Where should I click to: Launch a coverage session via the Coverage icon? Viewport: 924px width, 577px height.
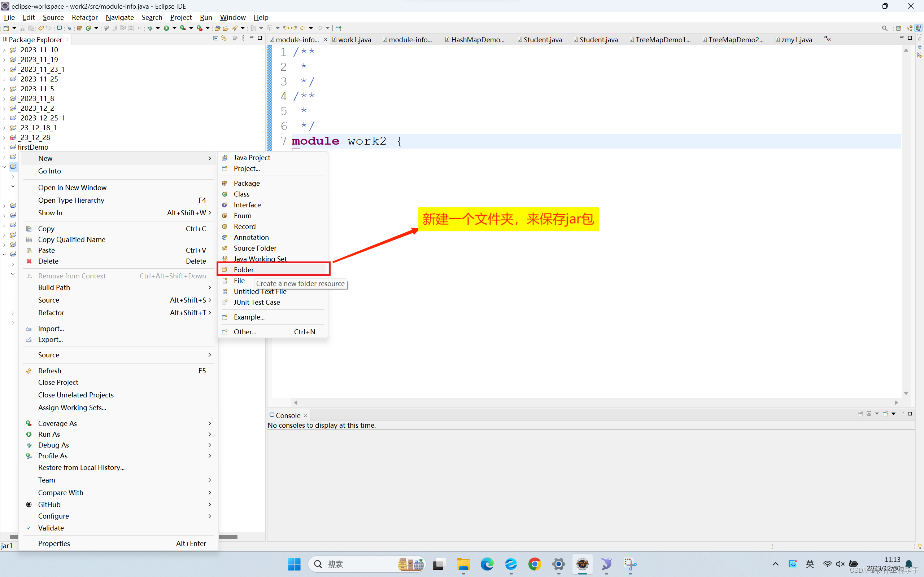[x=183, y=28]
